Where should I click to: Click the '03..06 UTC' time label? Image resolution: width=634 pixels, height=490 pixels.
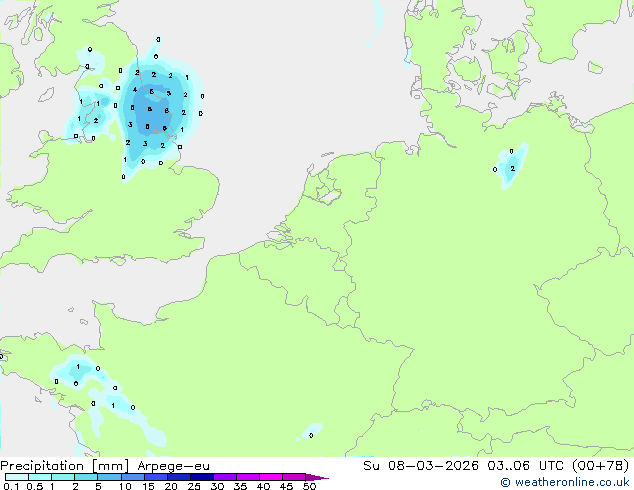pyautogui.click(x=525, y=466)
